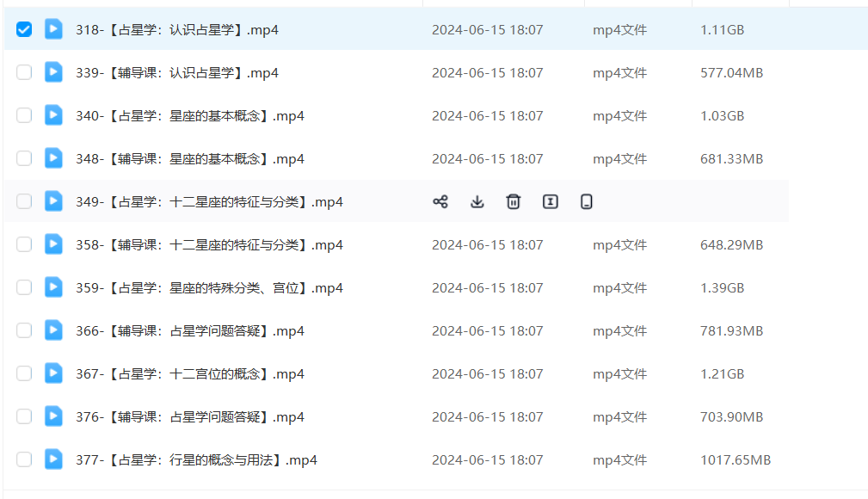Screen dimensions: 868x499
Task: Enable the checkbox for file 376
Action: coord(24,416)
